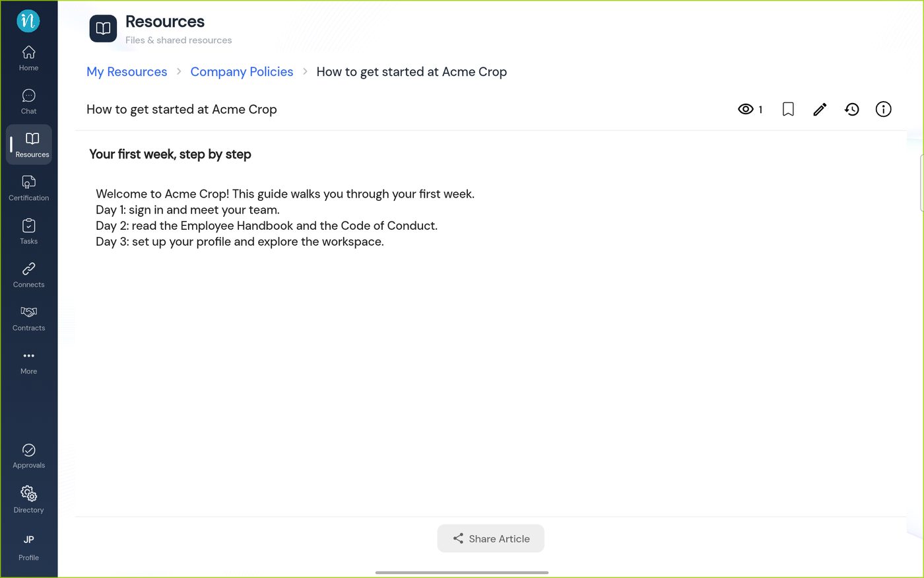Image resolution: width=924 pixels, height=578 pixels.
Task: Go to Company Policies breadcrumb
Action: coord(242,72)
